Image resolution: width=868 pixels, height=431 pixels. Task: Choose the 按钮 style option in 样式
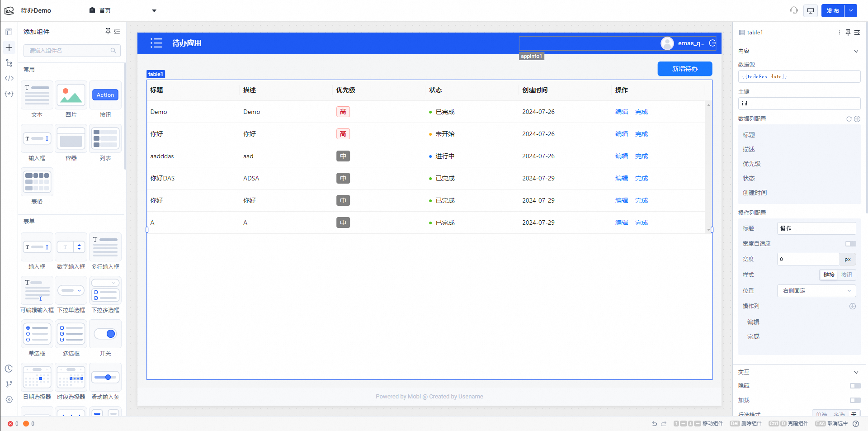pyautogui.click(x=846, y=275)
